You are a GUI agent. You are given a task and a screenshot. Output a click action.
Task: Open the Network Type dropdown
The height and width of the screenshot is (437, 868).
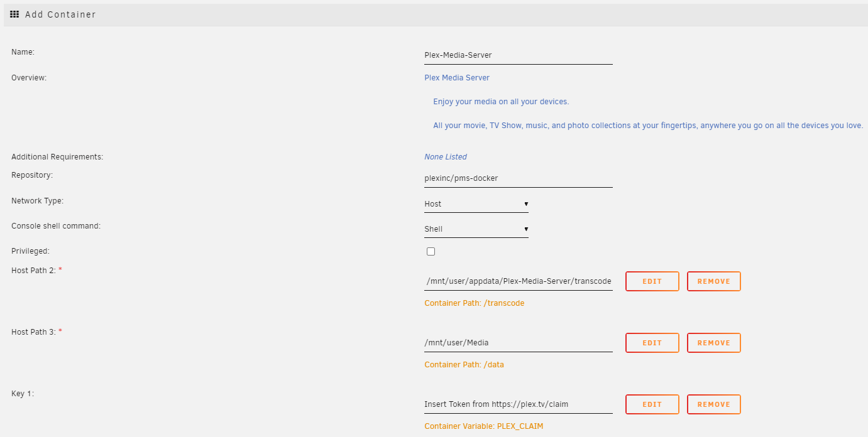pyautogui.click(x=476, y=204)
